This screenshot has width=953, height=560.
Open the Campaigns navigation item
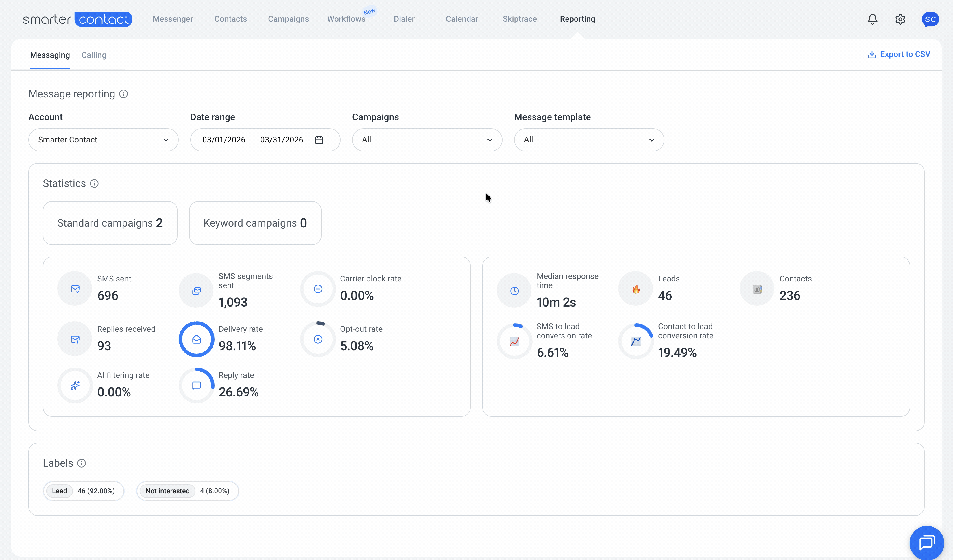coord(288,19)
